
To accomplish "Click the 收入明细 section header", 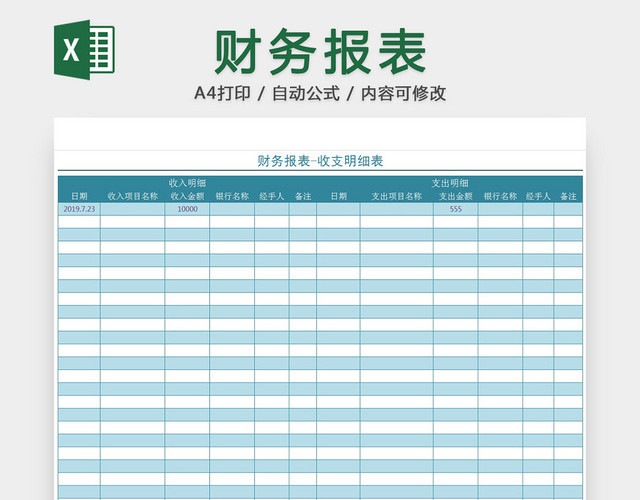I will [x=187, y=183].
